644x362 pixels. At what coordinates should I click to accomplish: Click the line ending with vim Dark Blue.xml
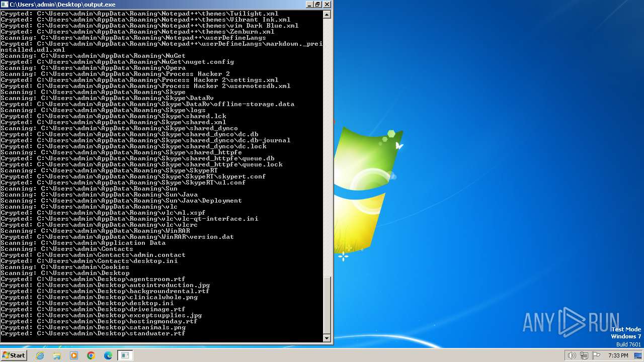coord(149,26)
